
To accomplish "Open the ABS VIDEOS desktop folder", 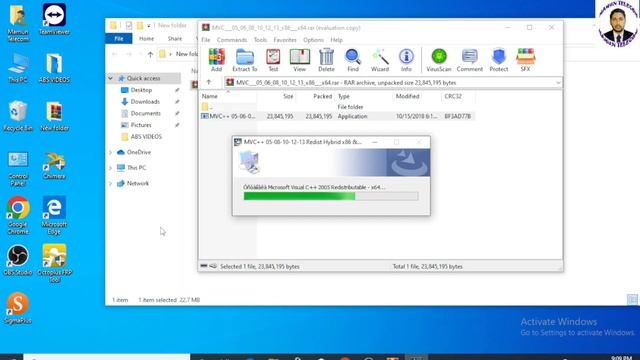I will point(54,68).
